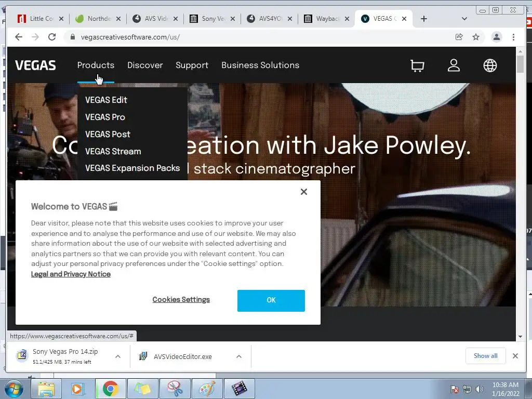Click the share page icon in the address bar
Screen dimensions: 532x399
[459, 37]
